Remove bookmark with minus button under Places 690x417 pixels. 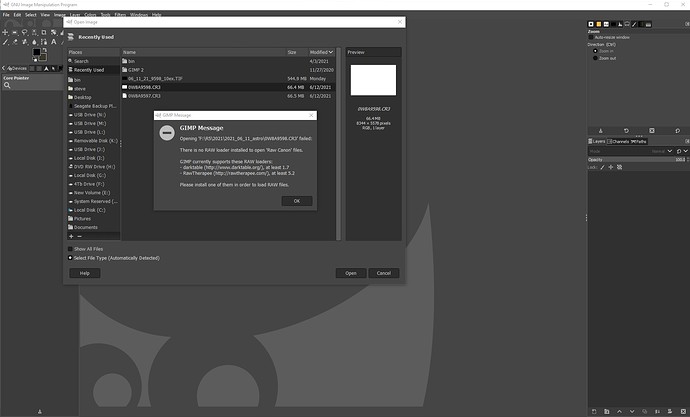click(80, 236)
